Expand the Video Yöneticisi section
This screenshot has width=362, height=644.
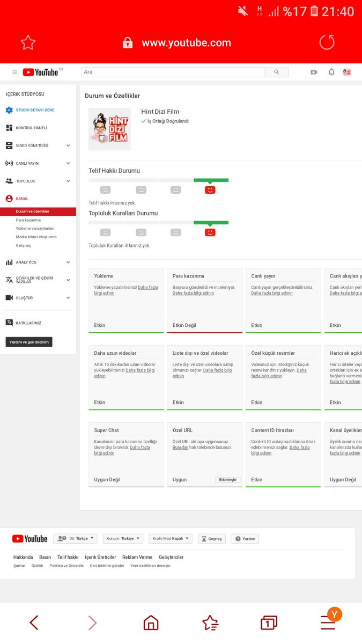pyautogui.click(x=68, y=145)
